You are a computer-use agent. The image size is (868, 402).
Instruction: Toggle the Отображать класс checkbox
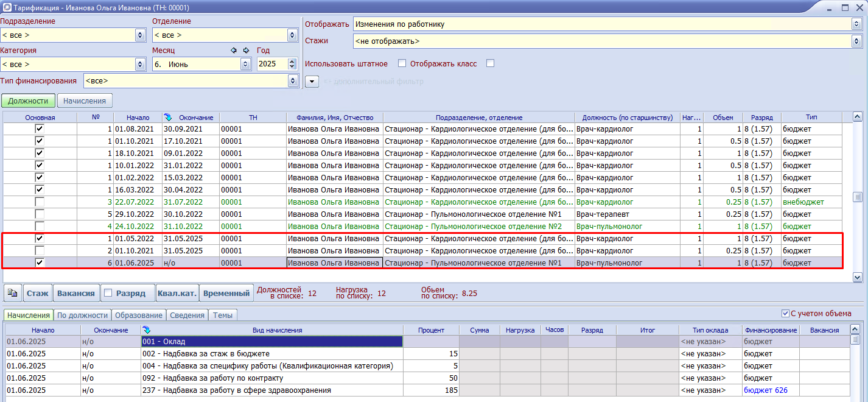click(490, 63)
